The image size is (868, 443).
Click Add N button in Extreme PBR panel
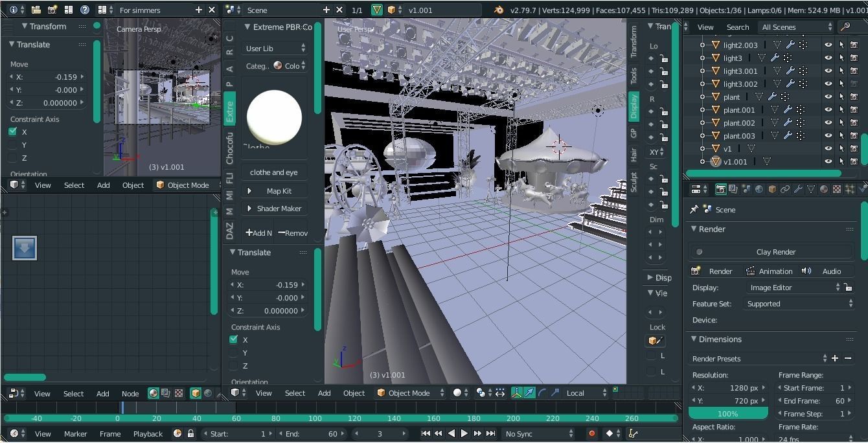point(258,233)
